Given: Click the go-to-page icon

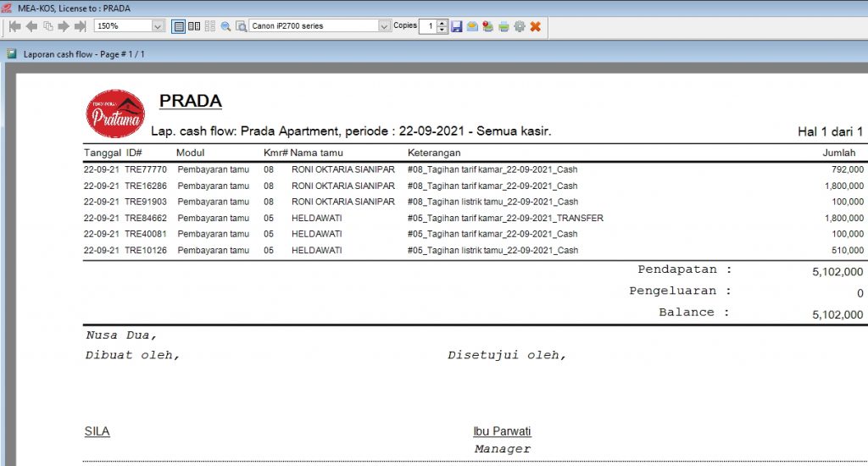Looking at the screenshot, I should pyautogui.click(x=48, y=26).
